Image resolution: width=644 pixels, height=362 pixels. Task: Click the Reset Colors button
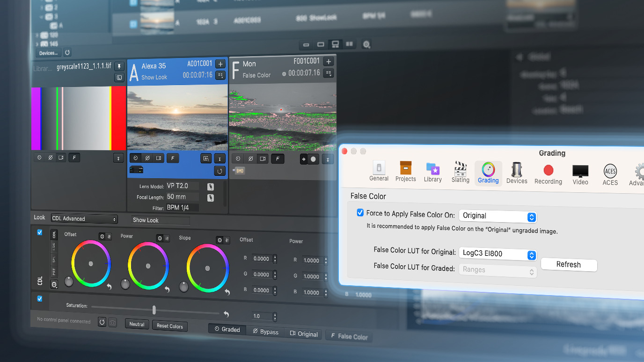(170, 326)
